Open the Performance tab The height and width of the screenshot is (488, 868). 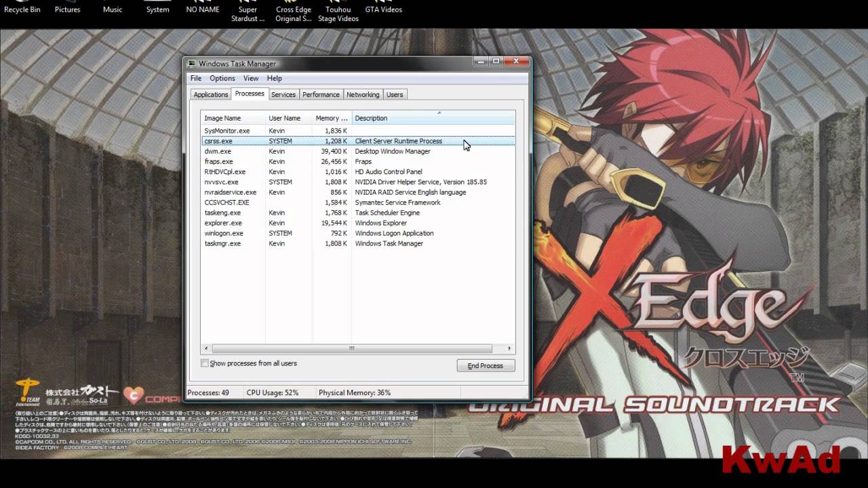click(x=321, y=94)
